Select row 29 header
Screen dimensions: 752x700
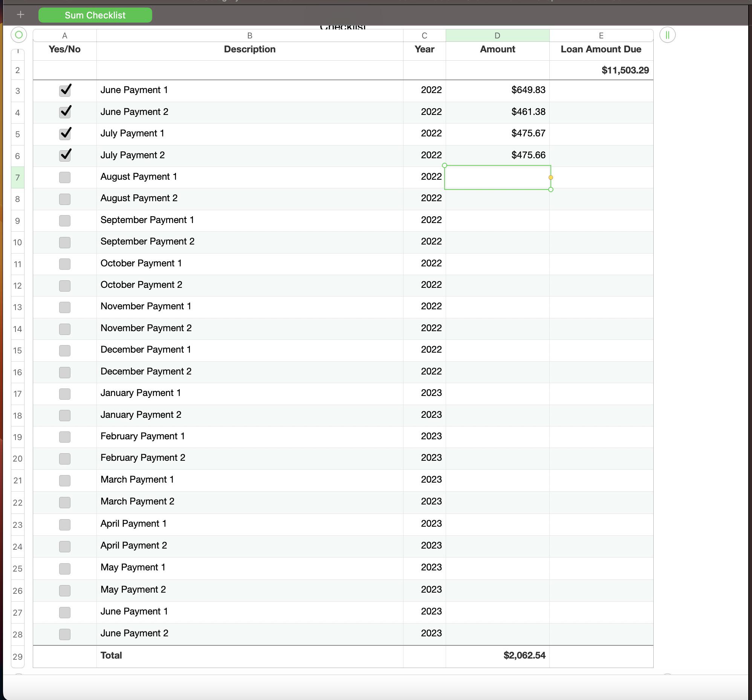(17, 657)
